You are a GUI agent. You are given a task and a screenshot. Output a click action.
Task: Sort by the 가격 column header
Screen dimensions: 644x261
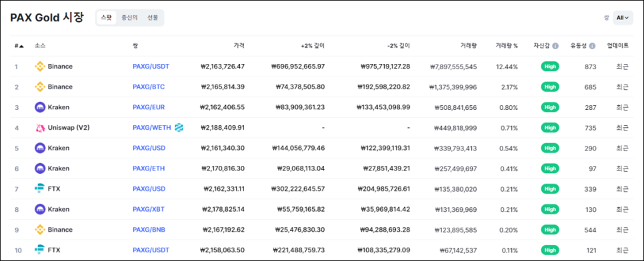239,46
